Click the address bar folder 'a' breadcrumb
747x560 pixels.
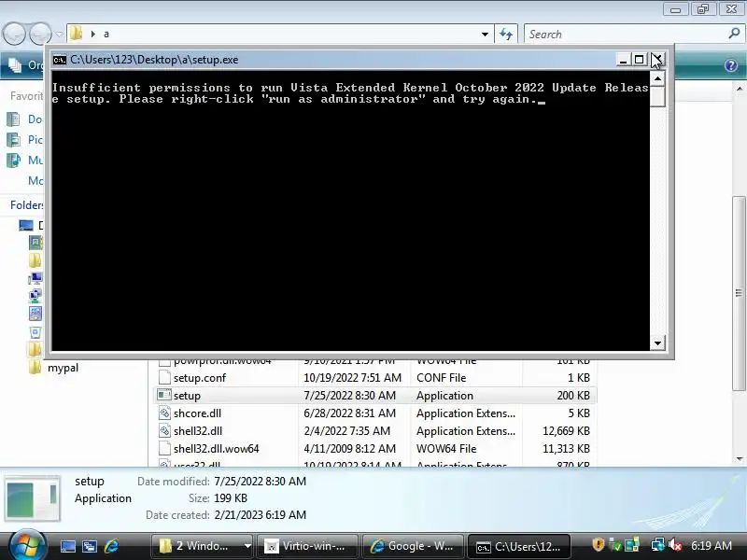coord(106,35)
